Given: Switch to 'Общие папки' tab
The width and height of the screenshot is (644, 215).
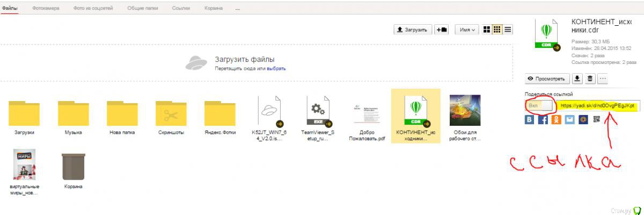Looking at the screenshot, I should pyautogui.click(x=143, y=9).
